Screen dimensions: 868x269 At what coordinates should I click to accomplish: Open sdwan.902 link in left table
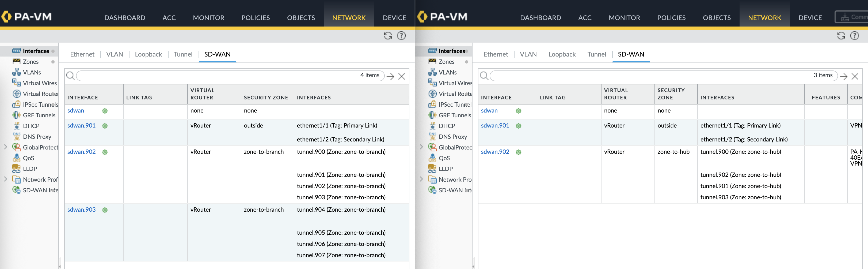(82, 152)
